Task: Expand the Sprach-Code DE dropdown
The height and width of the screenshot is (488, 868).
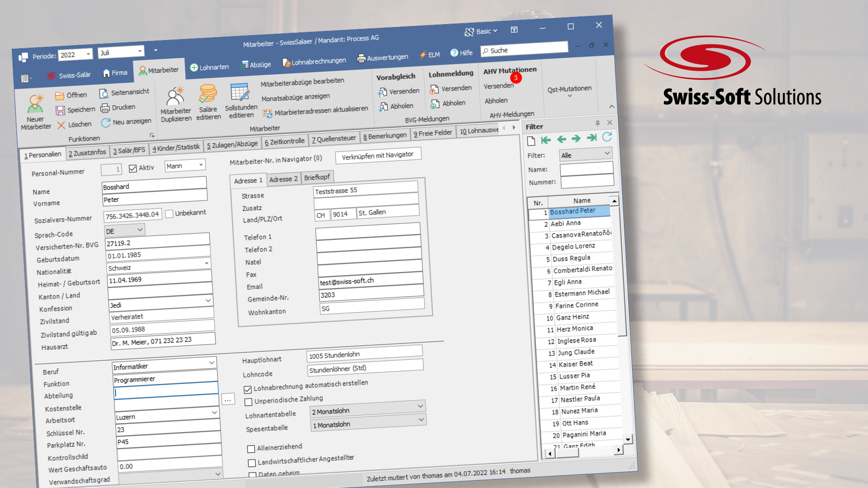Action: [x=140, y=229]
